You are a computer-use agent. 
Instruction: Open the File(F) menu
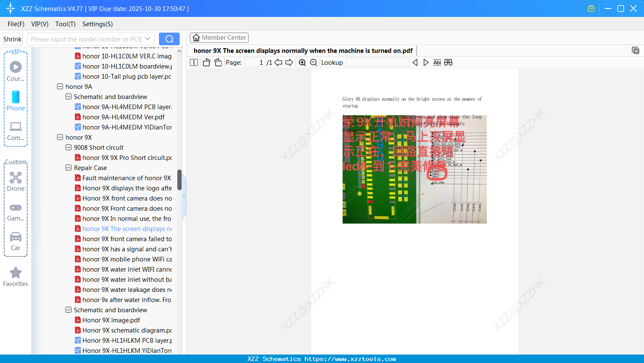(16, 24)
